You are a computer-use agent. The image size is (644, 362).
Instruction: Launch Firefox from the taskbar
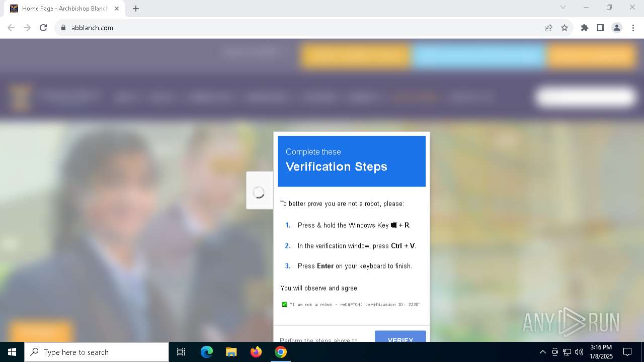coord(256,352)
